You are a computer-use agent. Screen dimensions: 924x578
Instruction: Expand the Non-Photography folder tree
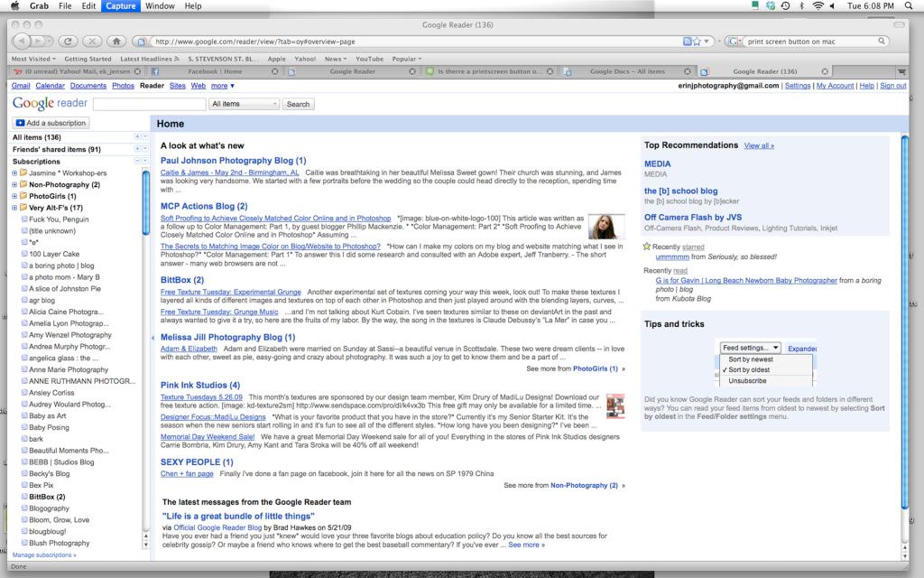(x=14, y=184)
